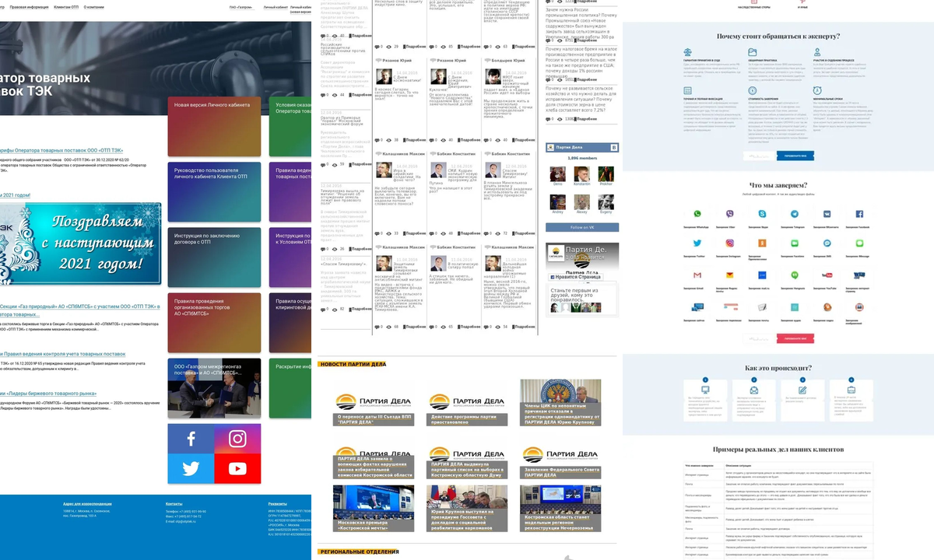
Task: Click the Facebook tile on the OTP TEK page
Action: pos(191,439)
